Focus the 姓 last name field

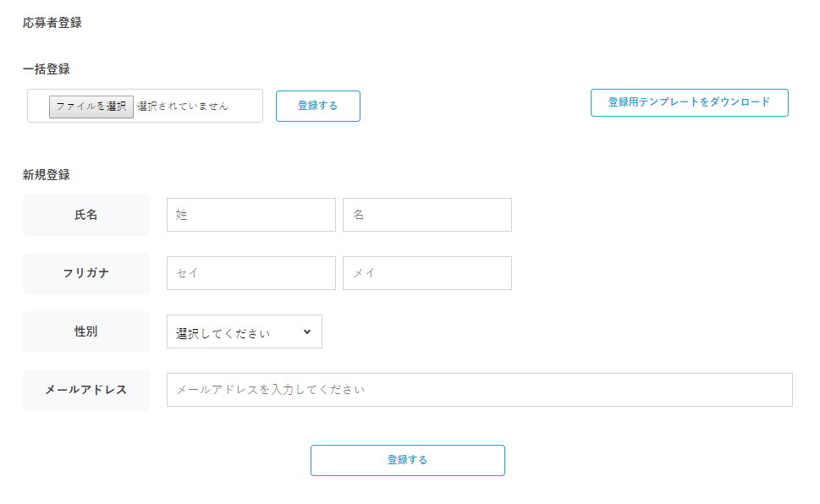point(251,215)
